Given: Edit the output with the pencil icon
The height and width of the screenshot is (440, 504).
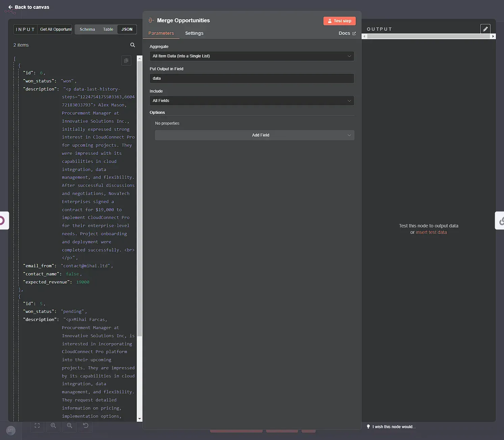Looking at the screenshot, I should (485, 29).
